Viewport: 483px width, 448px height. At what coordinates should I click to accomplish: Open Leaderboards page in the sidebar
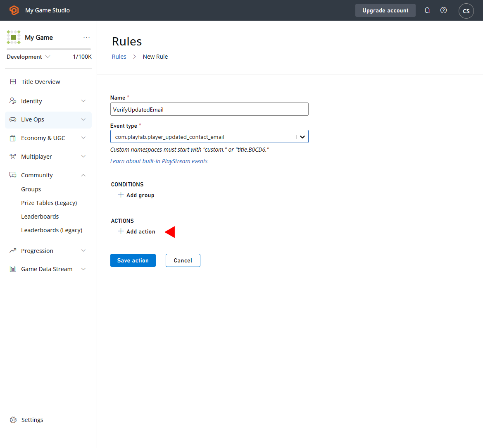pyautogui.click(x=40, y=216)
